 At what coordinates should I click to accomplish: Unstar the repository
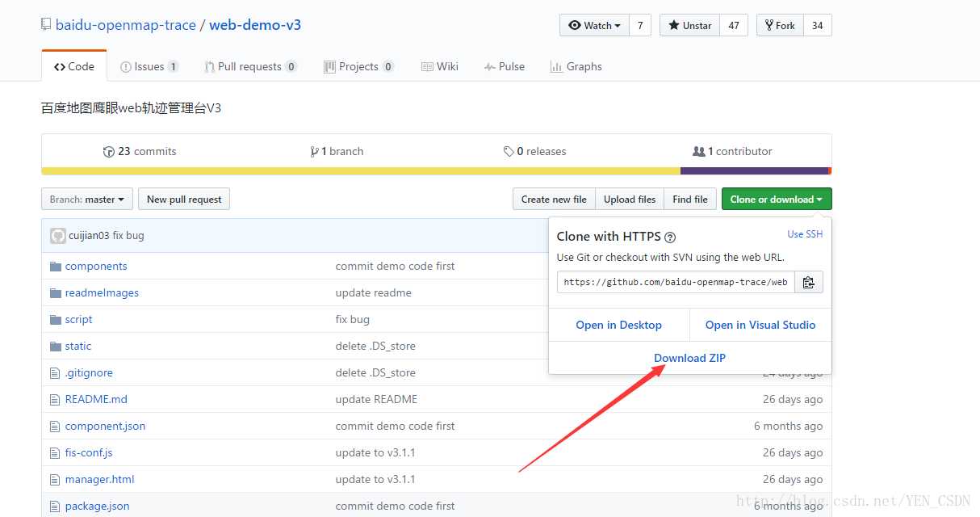[x=689, y=25]
